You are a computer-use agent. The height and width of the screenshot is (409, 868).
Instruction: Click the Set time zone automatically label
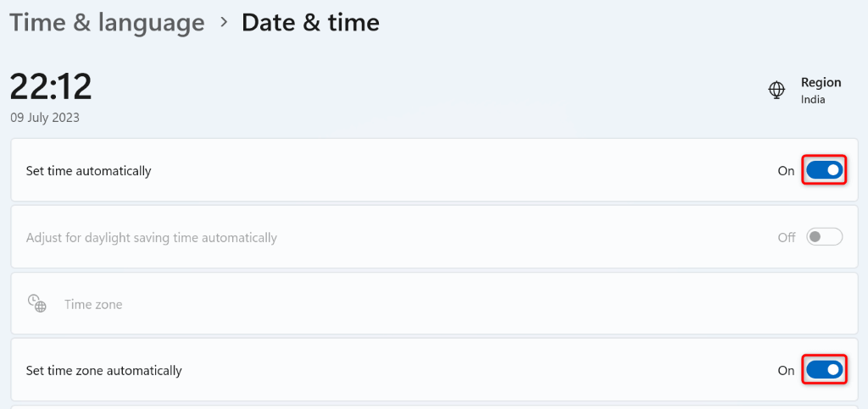click(x=103, y=370)
